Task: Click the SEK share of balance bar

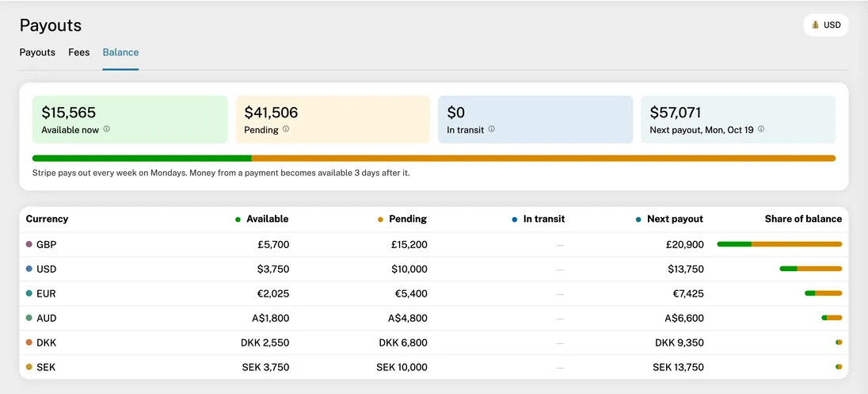Action: pos(839,366)
